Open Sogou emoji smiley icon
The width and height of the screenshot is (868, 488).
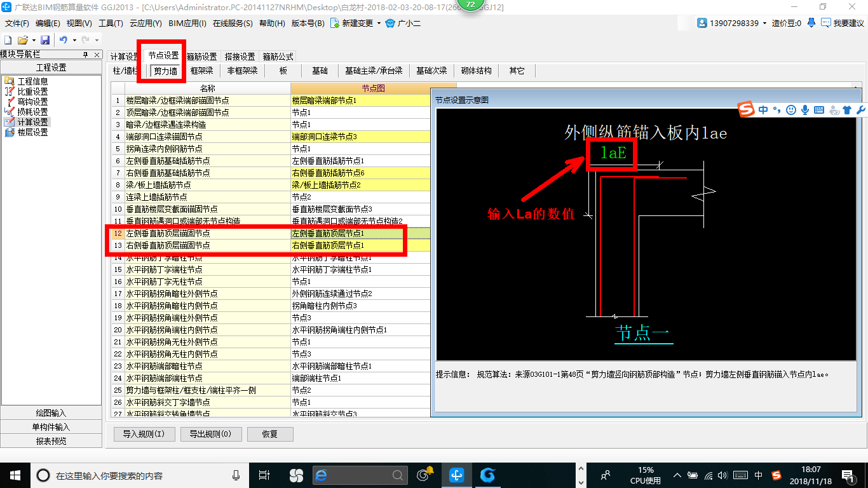pos(791,110)
